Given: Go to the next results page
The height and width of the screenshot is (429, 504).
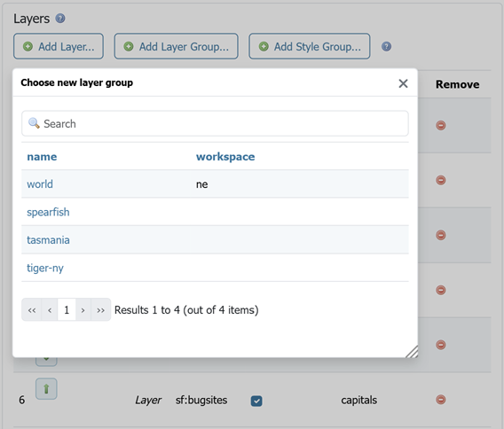Looking at the screenshot, I should coord(83,310).
